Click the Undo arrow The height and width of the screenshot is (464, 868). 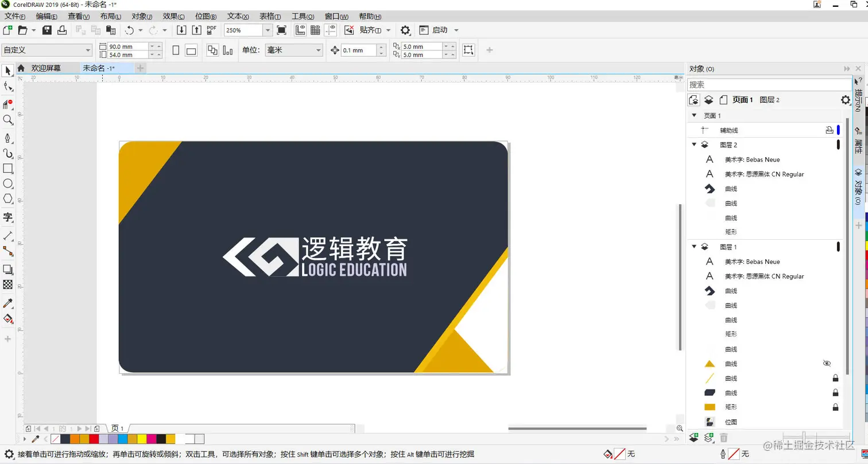pyautogui.click(x=129, y=30)
